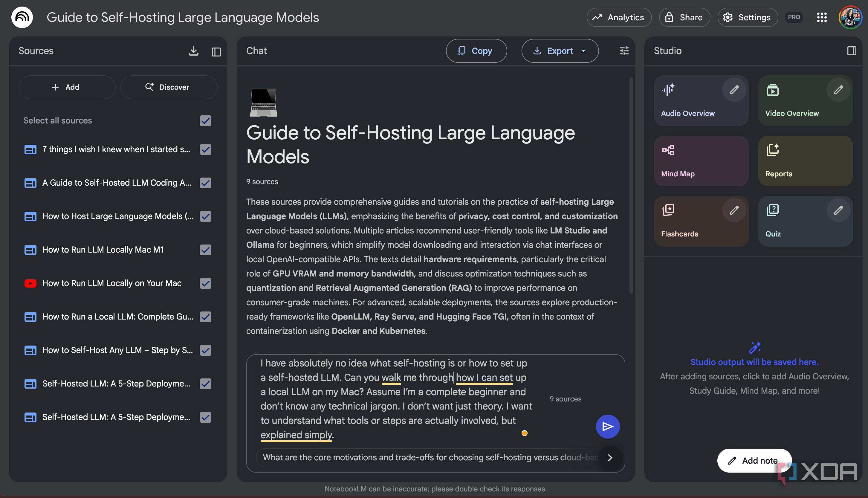This screenshot has width=868, height=498.
Task: Customize Quiz with pencil icon
Action: click(838, 210)
